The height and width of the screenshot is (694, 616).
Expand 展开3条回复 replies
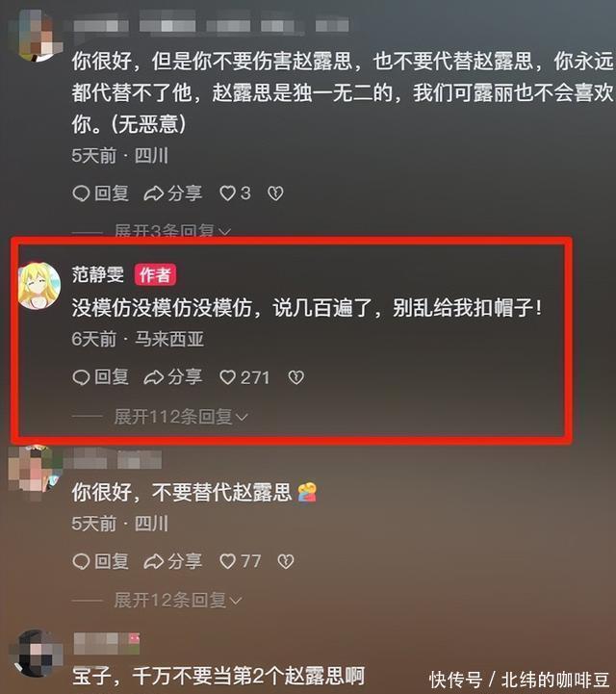[x=172, y=230]
